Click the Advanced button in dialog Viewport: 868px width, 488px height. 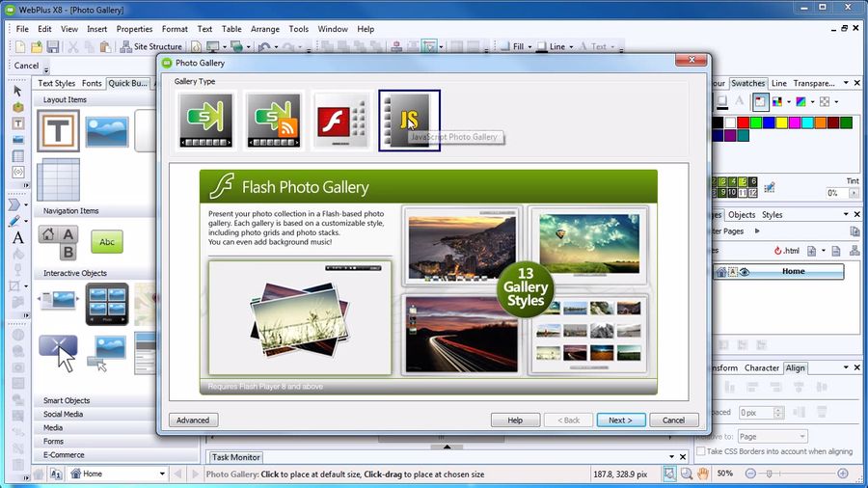point(193,420)
